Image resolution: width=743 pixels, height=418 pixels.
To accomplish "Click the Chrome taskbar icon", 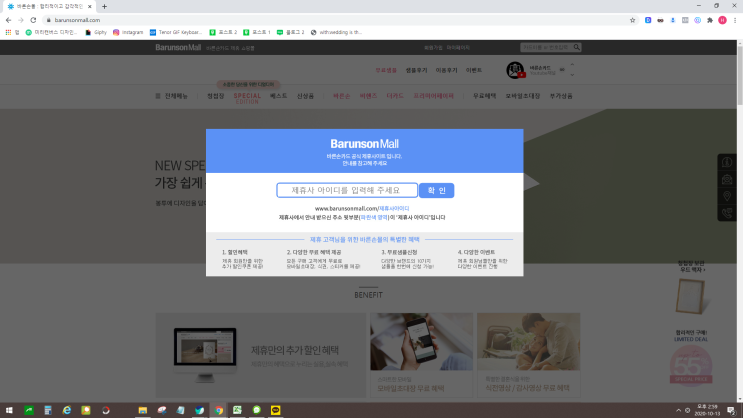I will 218,410.
